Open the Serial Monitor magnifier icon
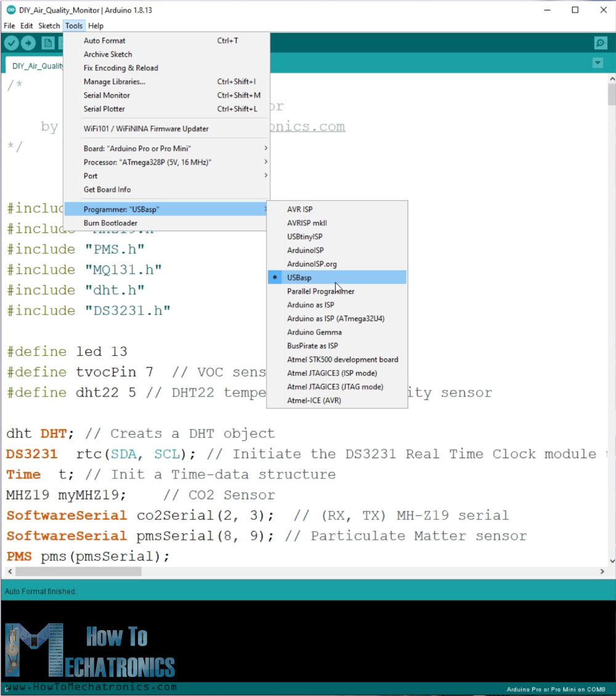The image size is (616, 696). tap(600, 42)
